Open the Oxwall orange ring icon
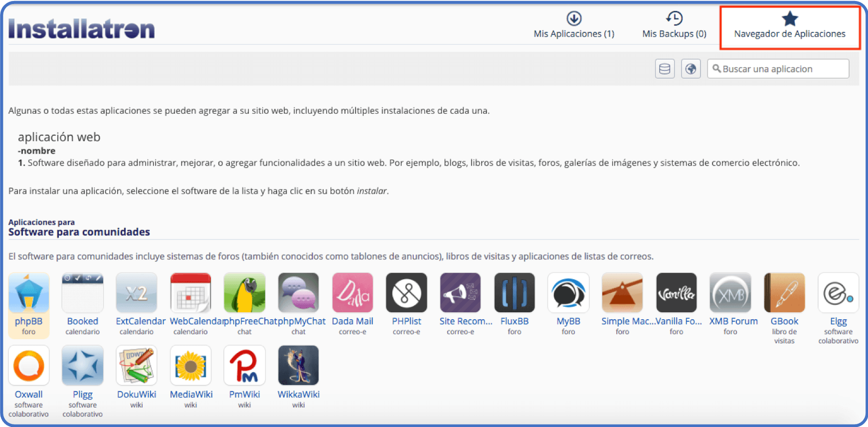Screen dimensions: 868x427 [x=29, y=366]
